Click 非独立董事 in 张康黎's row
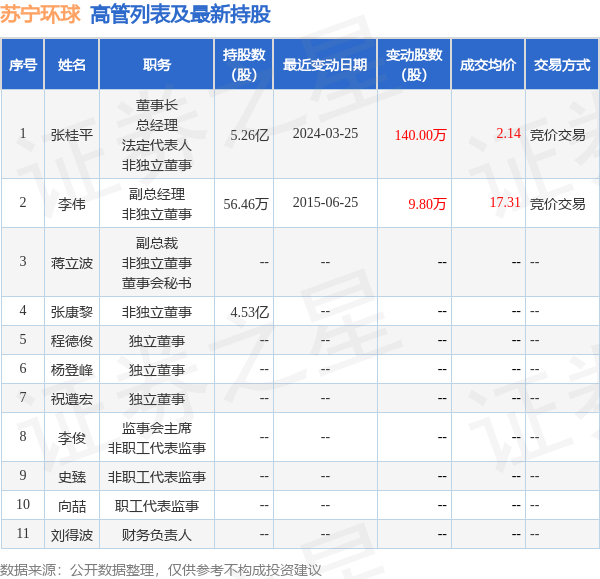This screenshot has height=579, width=600. click(157, 312)
